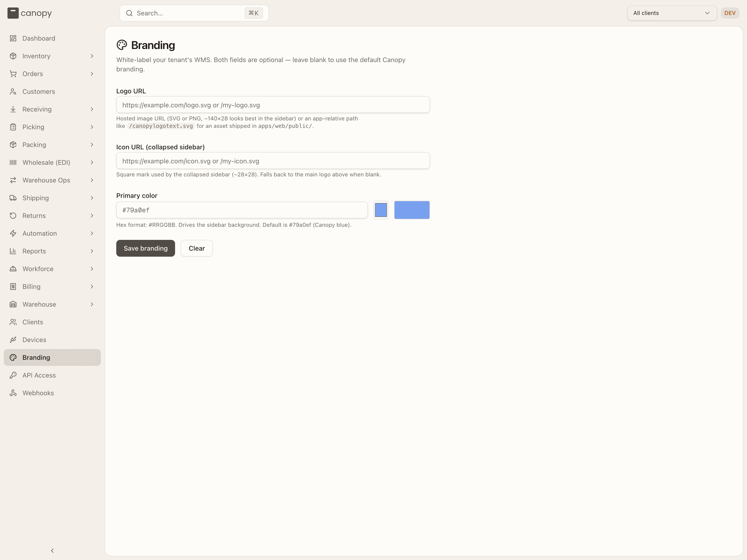Viewport: 747px width, 560px height.
Task: Expand the Shipping submenu chevron
Action: click(92, 198)
